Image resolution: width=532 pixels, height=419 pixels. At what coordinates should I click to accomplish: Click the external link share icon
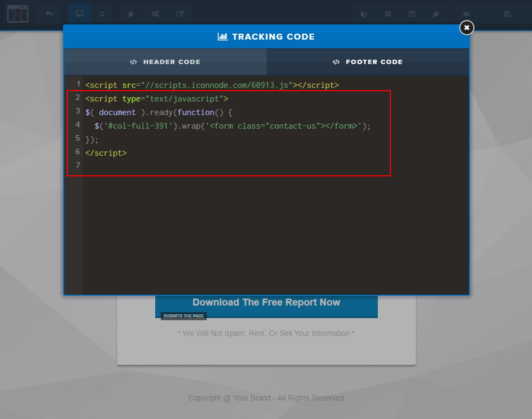coord(180,14)
